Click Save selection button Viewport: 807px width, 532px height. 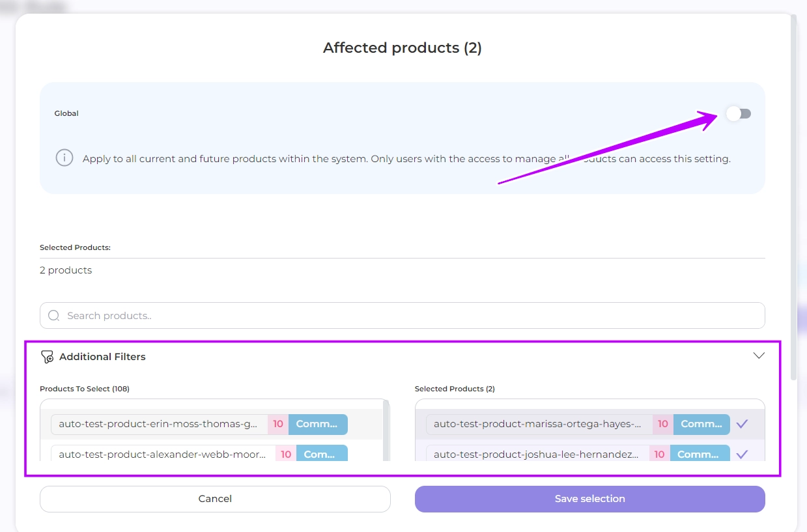(589, 499)
